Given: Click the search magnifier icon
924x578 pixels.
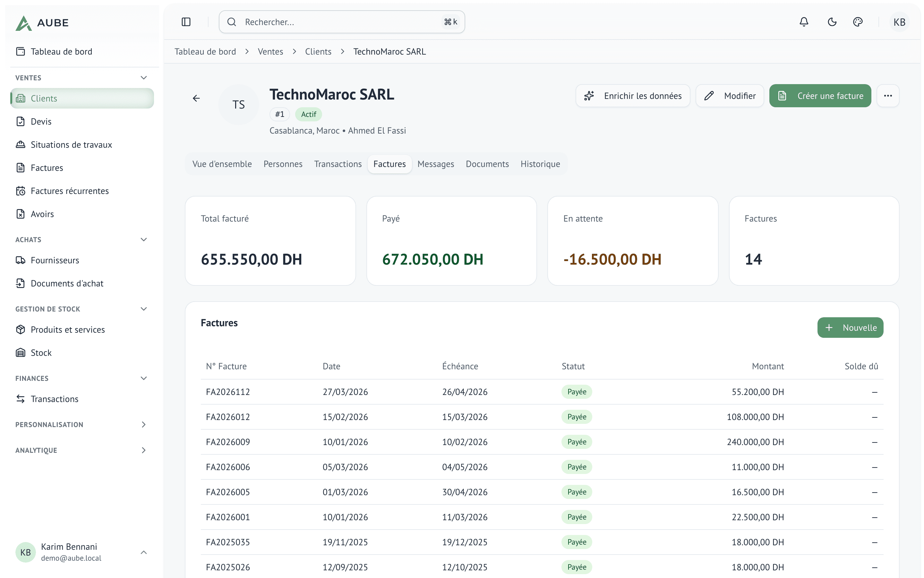Looking at the screenshot, I should 232,22.
